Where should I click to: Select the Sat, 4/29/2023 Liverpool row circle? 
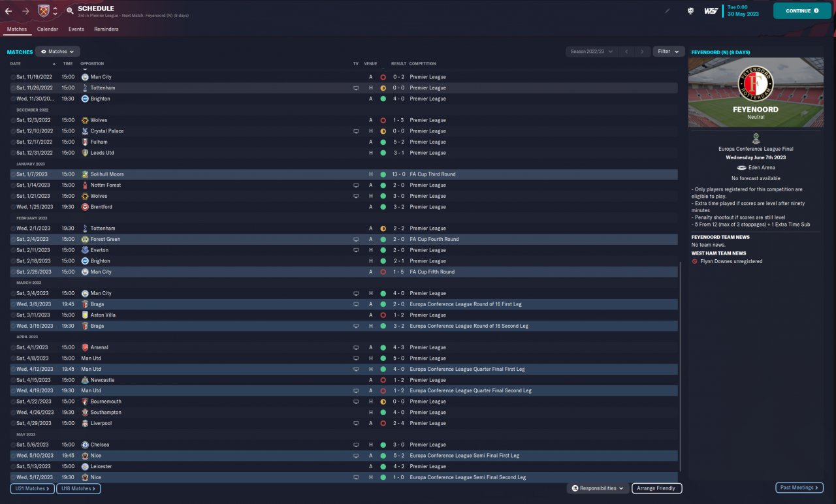(13, 423)
